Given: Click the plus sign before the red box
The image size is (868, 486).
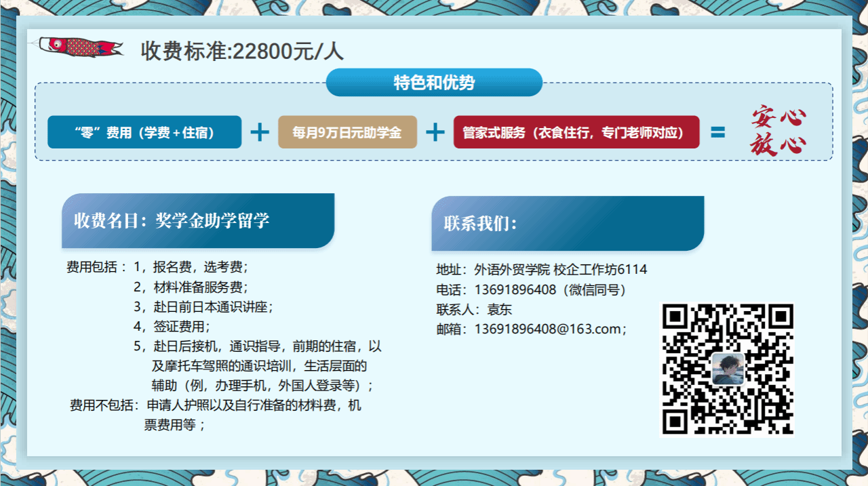Looking at the screenshot, I should 435,132.
